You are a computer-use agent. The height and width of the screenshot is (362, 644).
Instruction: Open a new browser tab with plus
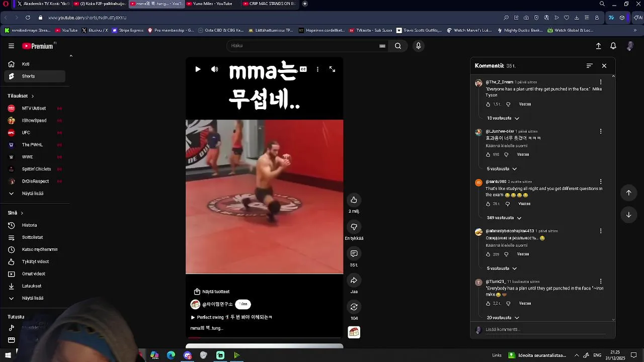tap(305, 4)
